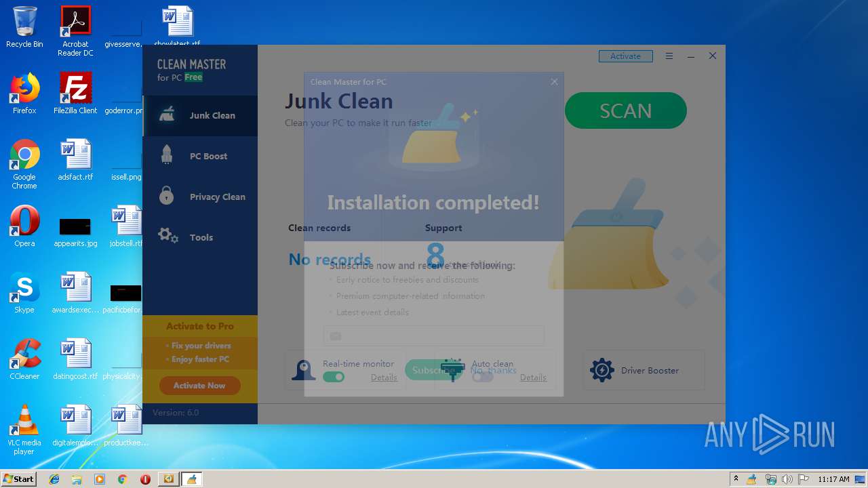Show hidden system tray icons

[x=736, y=479]
